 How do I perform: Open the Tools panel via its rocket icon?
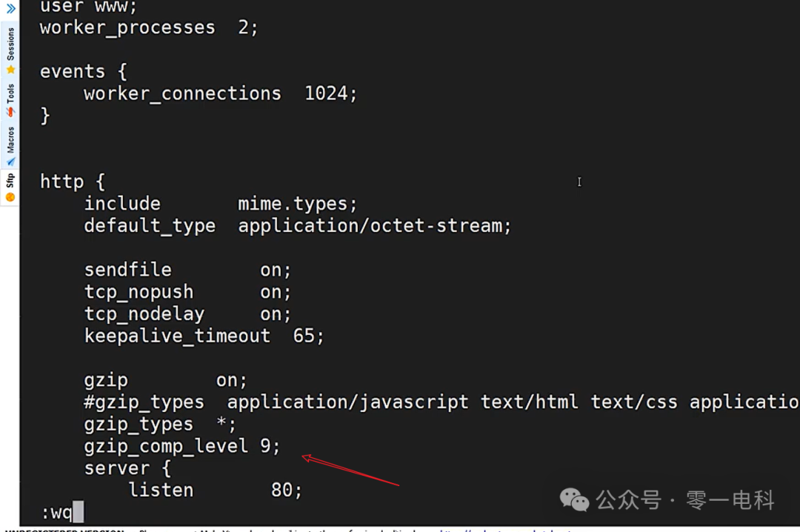[10, 113]
